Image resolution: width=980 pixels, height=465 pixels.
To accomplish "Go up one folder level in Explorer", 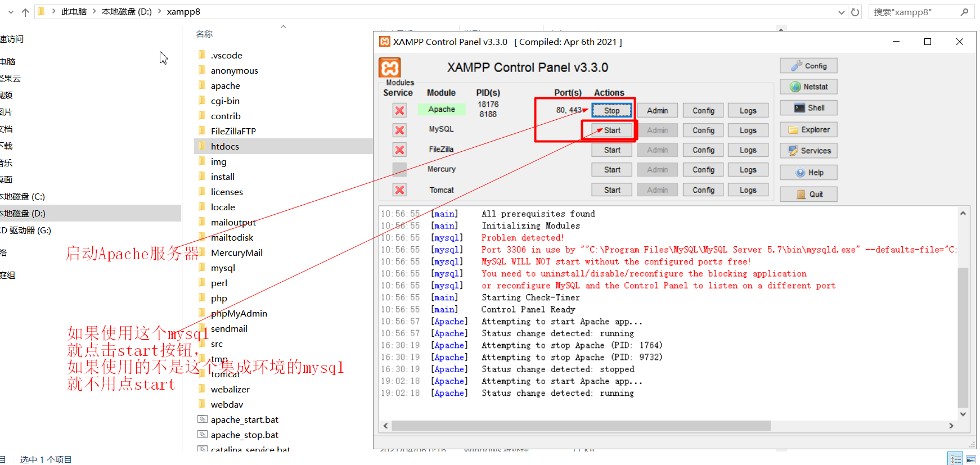I will (x=25, y=12).
